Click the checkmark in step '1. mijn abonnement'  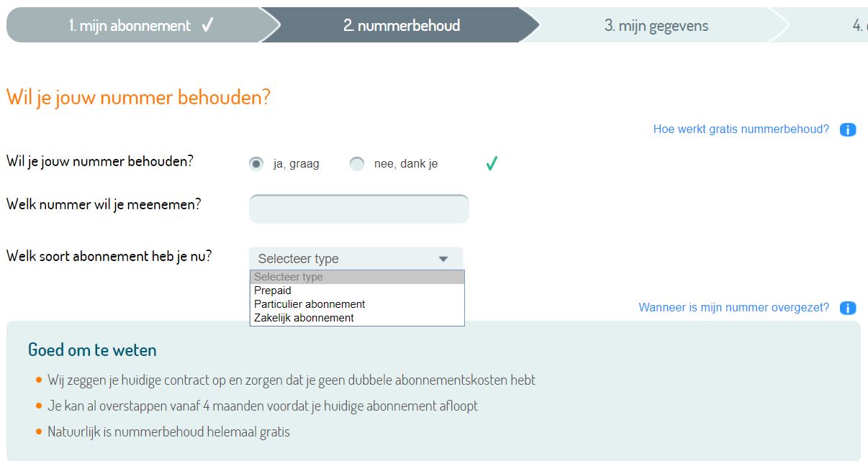[x=207, y=24]
